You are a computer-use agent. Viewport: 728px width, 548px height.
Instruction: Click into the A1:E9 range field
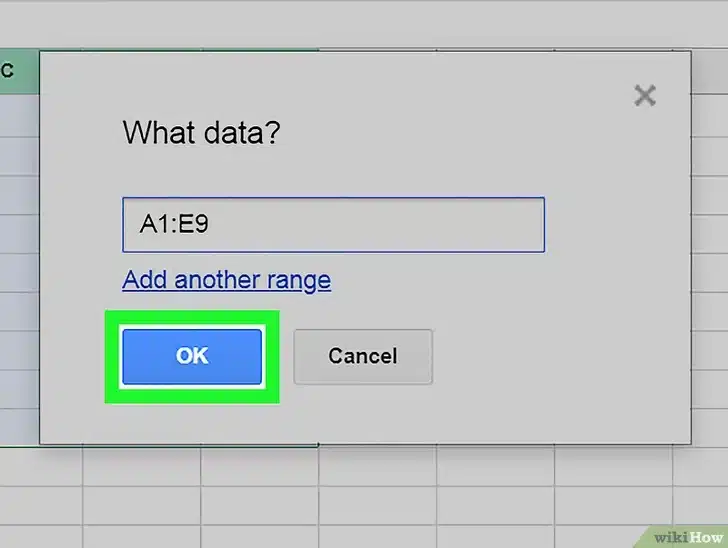click(x=333, y=224)
